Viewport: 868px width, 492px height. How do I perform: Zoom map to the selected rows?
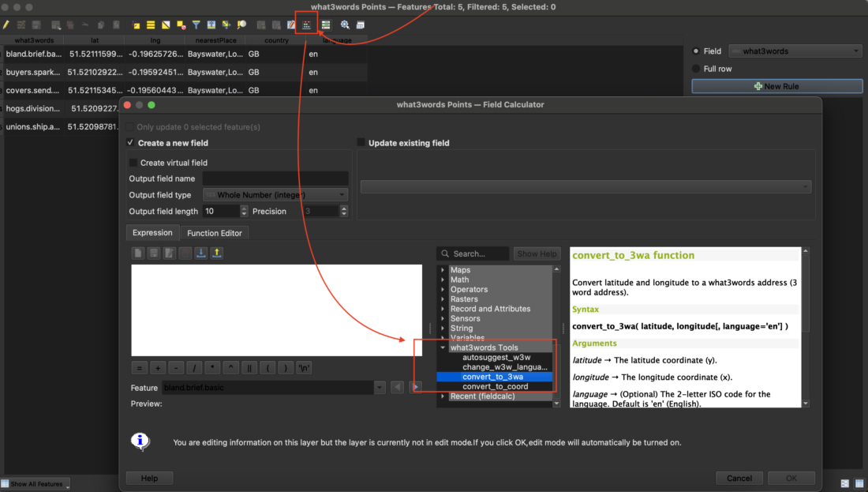(242, 25)
